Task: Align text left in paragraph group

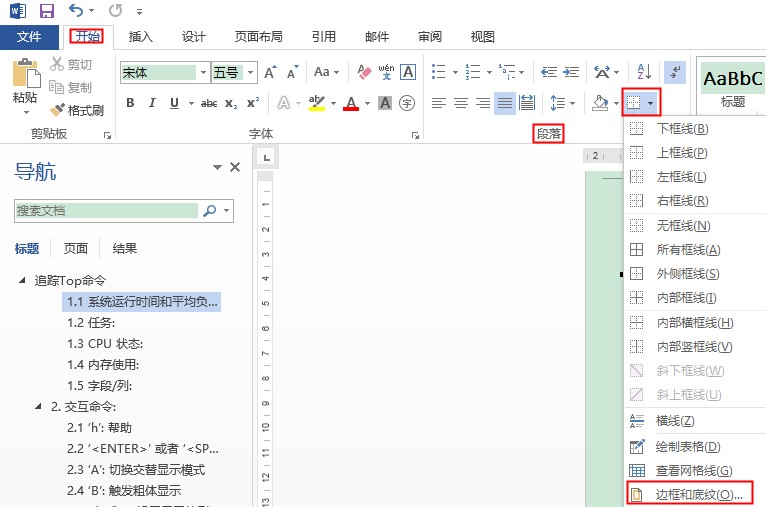Action: click(x=439, y=103)
